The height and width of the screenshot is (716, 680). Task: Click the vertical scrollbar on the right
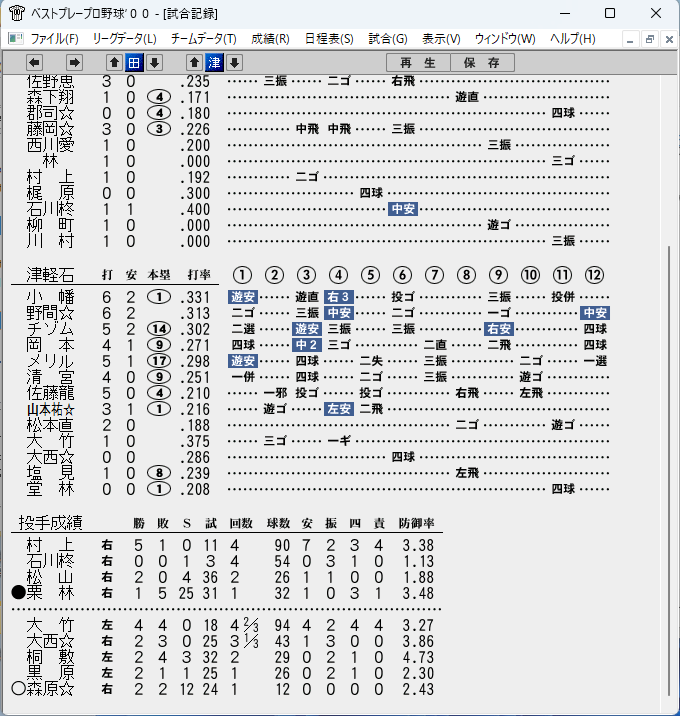coord(669,470)
